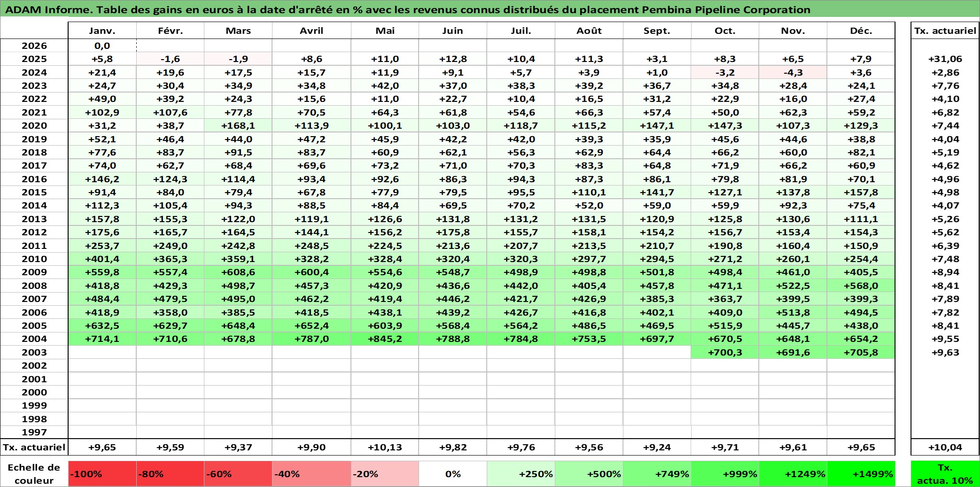Click the ADAM Informe title banner text

point(408,10)
